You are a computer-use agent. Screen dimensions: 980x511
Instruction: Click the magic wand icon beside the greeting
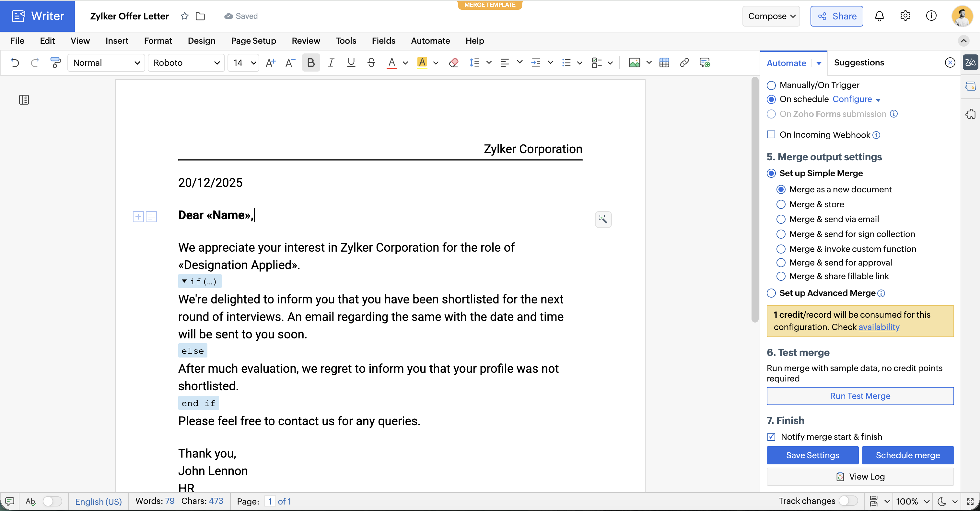tap(603, 219)
